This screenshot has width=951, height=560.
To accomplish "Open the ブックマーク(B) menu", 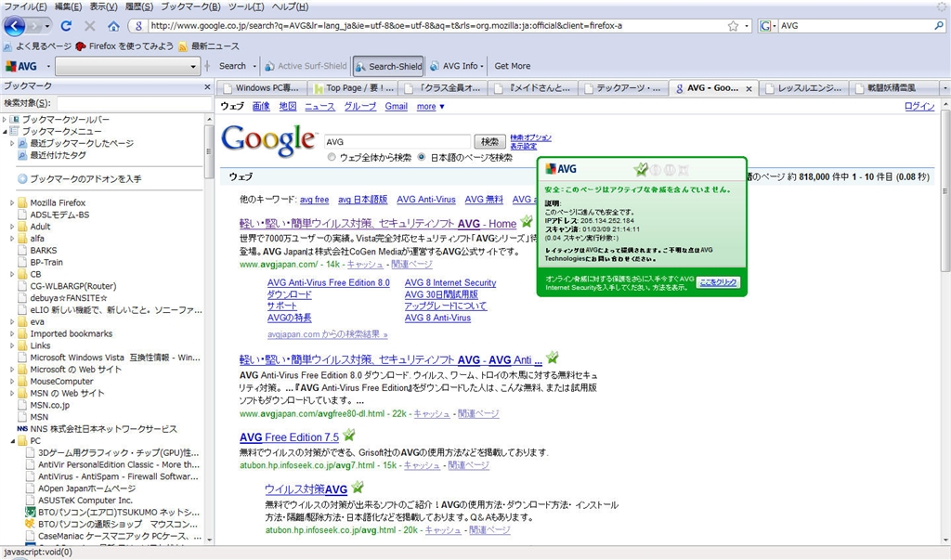I will coord(190,7).
